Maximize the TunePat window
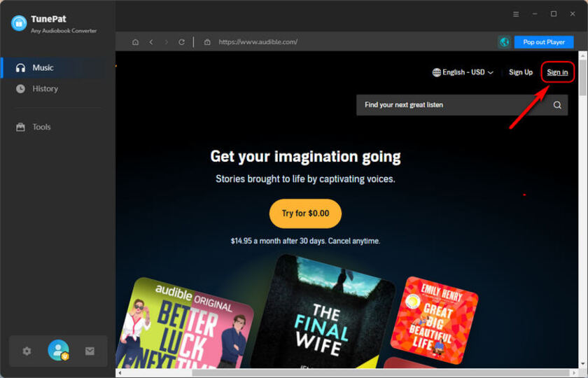Screen dimensions: 588x378 pos(554,14)
